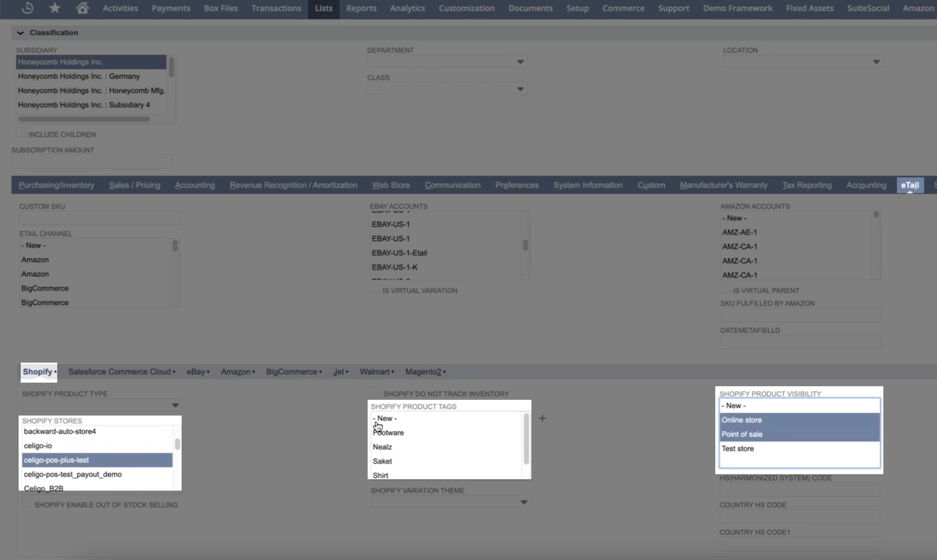The width and height of the screenshot is (937, 560).
Task: Select Footware in Shopify Product Tags
Action: tap(446, 433)
